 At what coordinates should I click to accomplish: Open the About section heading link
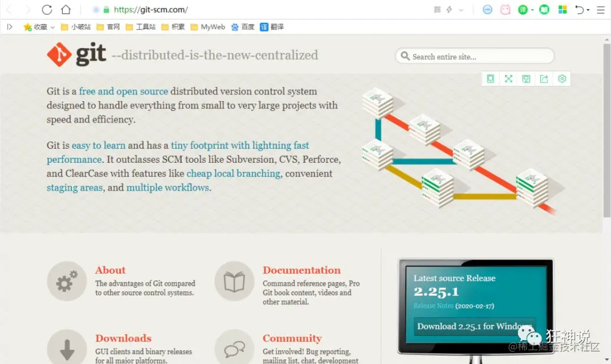coord(110,270)
